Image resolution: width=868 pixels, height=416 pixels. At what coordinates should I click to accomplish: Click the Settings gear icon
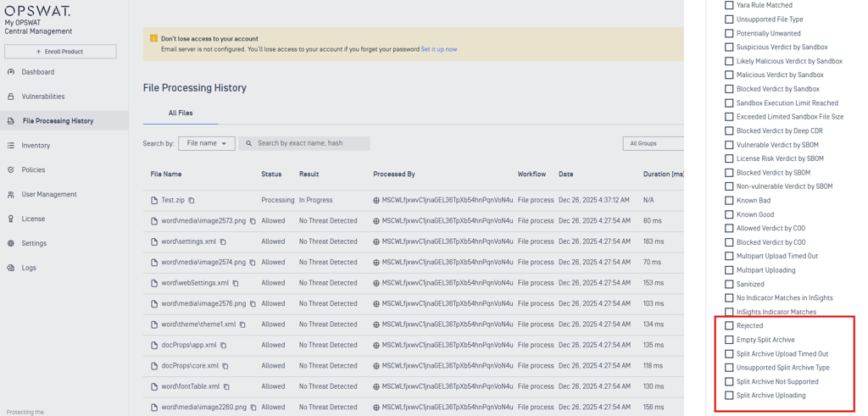11,243
